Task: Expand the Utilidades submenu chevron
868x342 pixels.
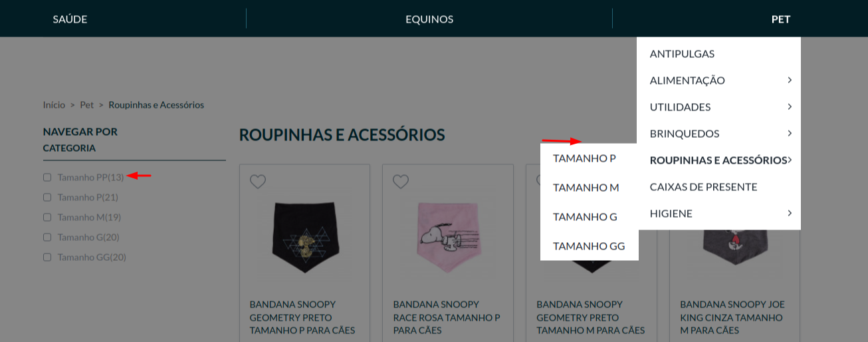Action: [789, 106]
